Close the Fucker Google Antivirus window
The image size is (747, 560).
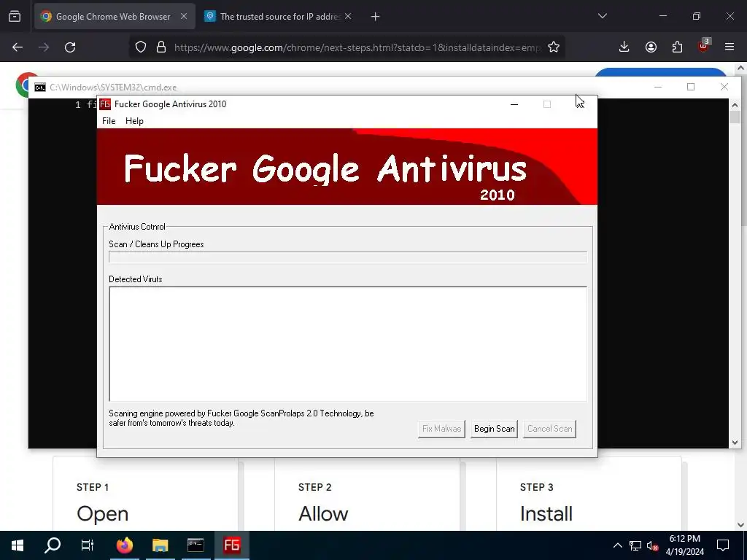[580, 104]
